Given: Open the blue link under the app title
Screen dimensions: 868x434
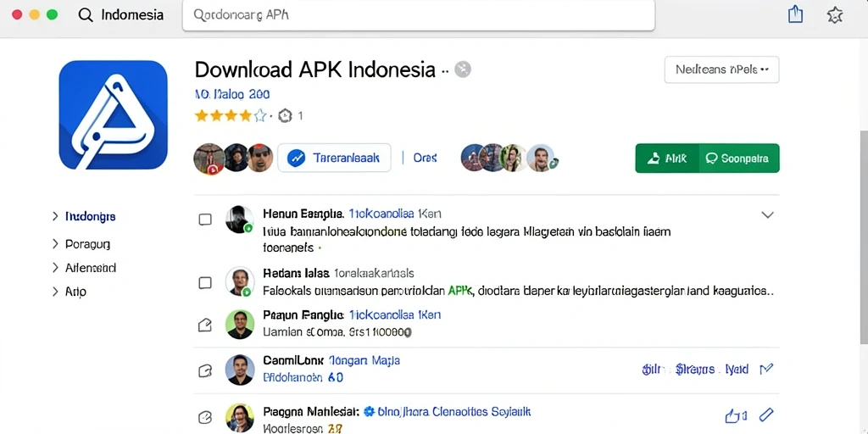Looking at the screenshot, I should coord(232,95).
